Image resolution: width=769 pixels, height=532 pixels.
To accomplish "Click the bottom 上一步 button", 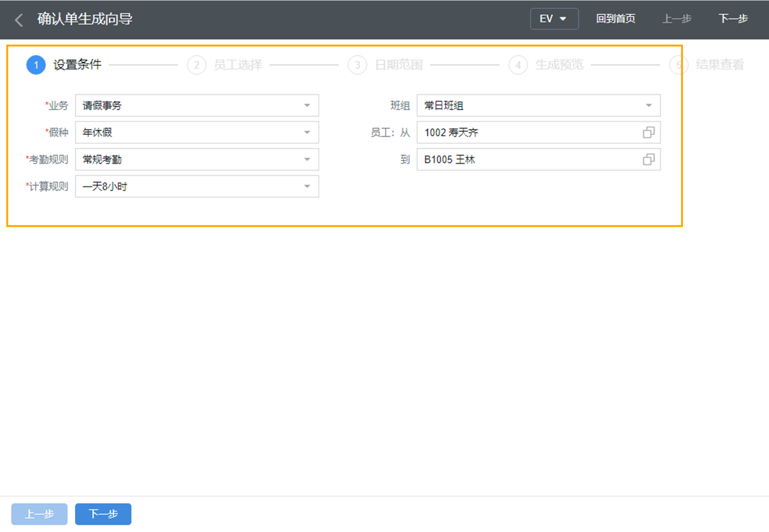I will [39, 514].
